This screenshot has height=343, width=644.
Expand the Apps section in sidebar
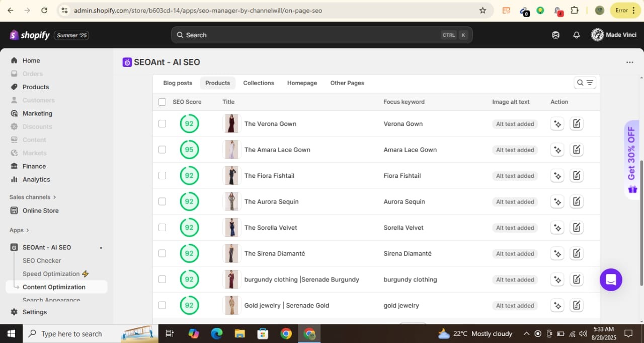point(19,230)
